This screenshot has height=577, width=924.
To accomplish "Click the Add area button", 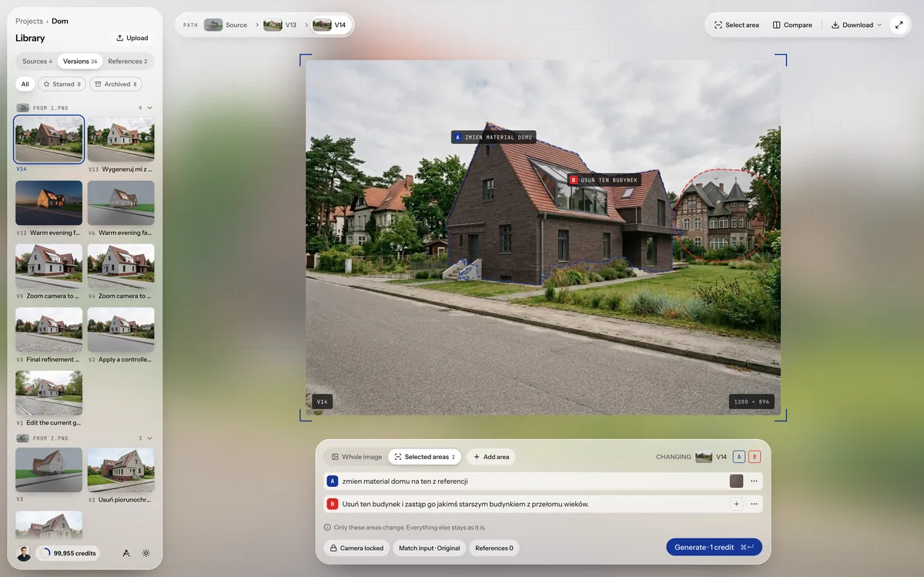I will coord(490,457).
